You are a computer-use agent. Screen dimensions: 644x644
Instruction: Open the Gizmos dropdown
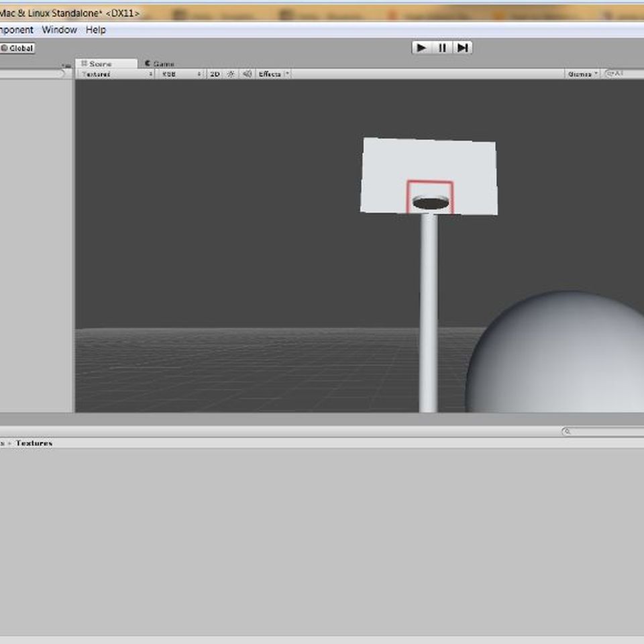(x=582, y=74)
